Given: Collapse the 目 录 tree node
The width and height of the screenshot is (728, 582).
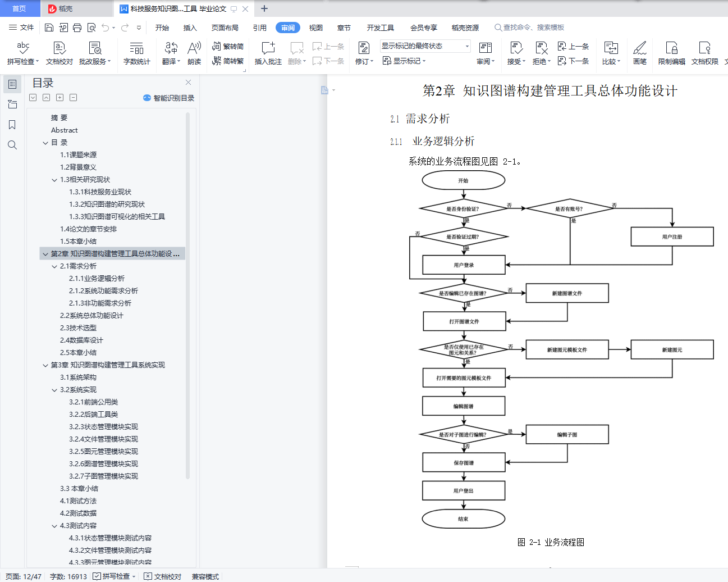Looking at the screenshot, I should click(45, 143).
